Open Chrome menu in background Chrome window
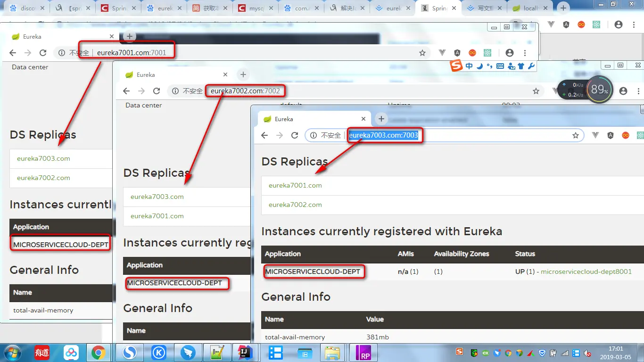The image size is (644, 362). point(634,25)
